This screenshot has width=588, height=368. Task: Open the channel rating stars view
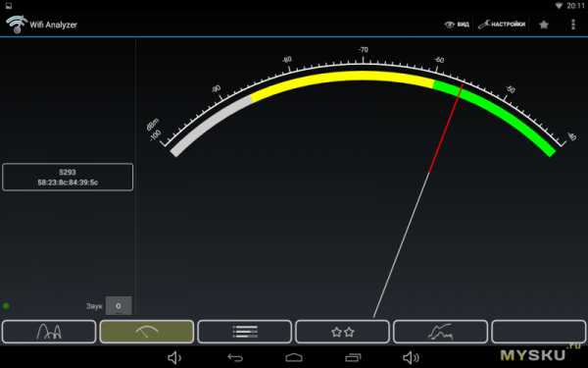click(342, 332)
